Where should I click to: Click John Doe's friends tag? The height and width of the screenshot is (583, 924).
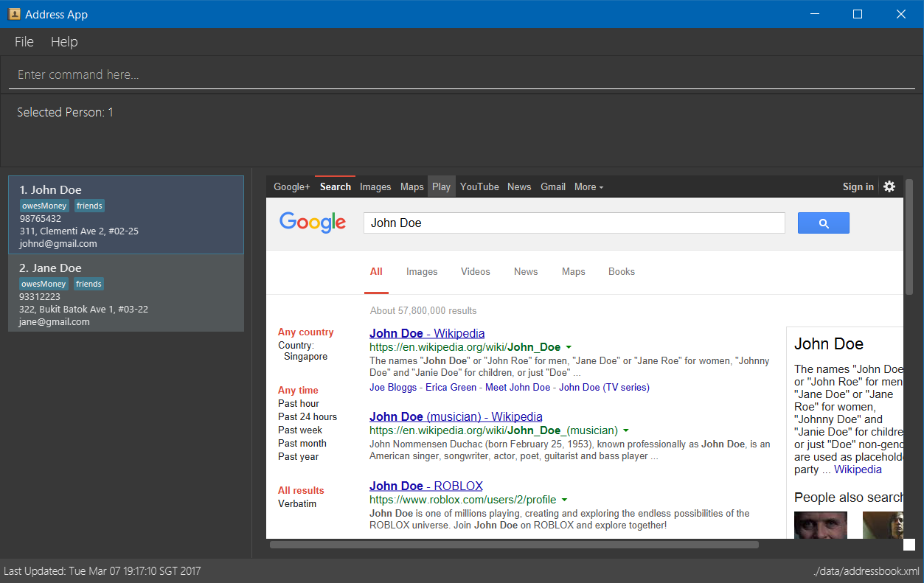(89, 206)
